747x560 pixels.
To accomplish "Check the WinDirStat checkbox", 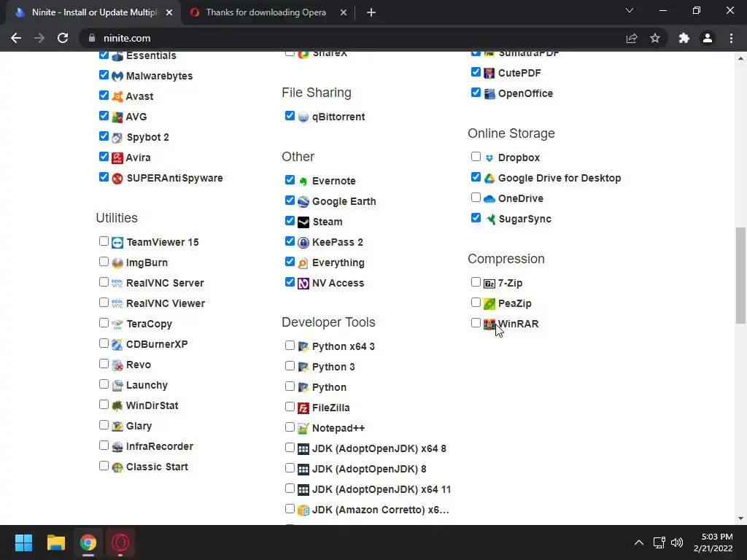I will (104, 404).
